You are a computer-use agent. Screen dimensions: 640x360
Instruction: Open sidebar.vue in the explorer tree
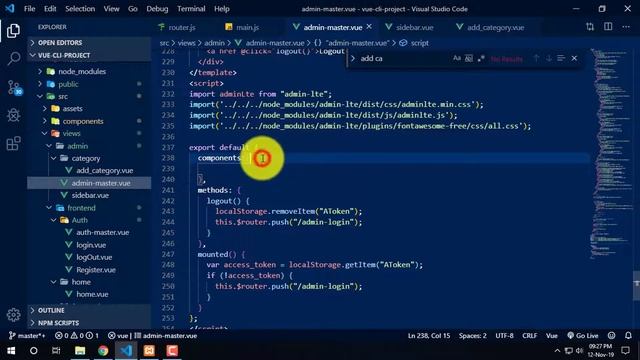[x=90, y=195]
